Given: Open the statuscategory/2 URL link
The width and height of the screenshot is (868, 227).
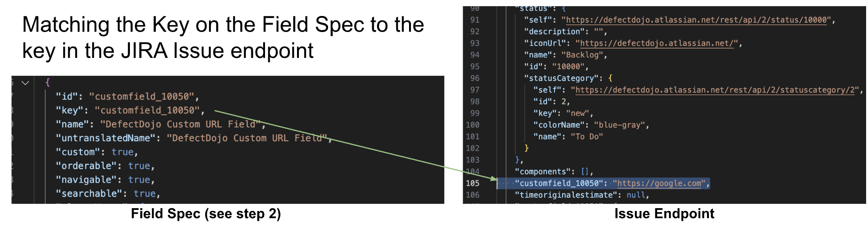Looking at the screenshot, I should [x=715, y=90].
